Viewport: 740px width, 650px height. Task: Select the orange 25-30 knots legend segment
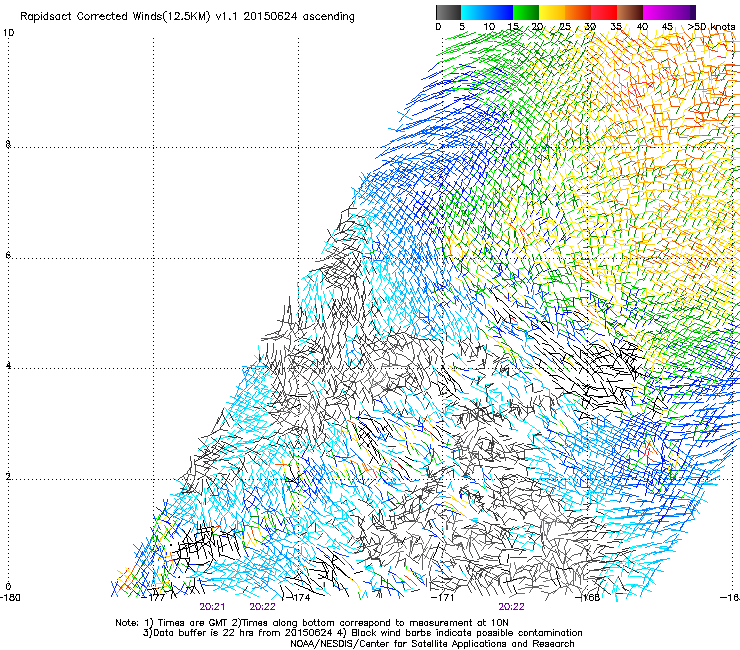click(578, 12)
